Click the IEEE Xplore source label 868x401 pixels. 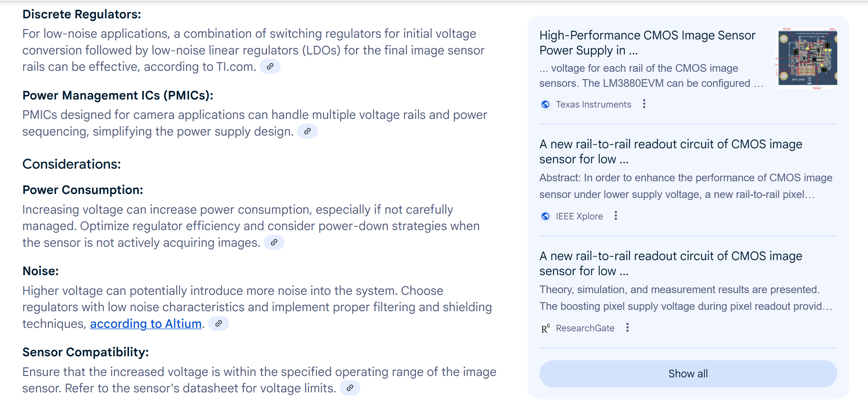pos(579,216)
